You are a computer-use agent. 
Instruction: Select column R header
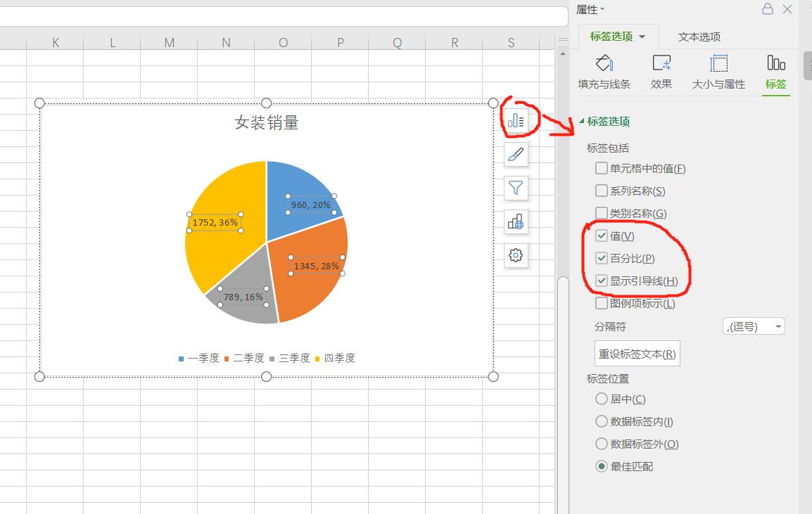(x=454, y=42)
